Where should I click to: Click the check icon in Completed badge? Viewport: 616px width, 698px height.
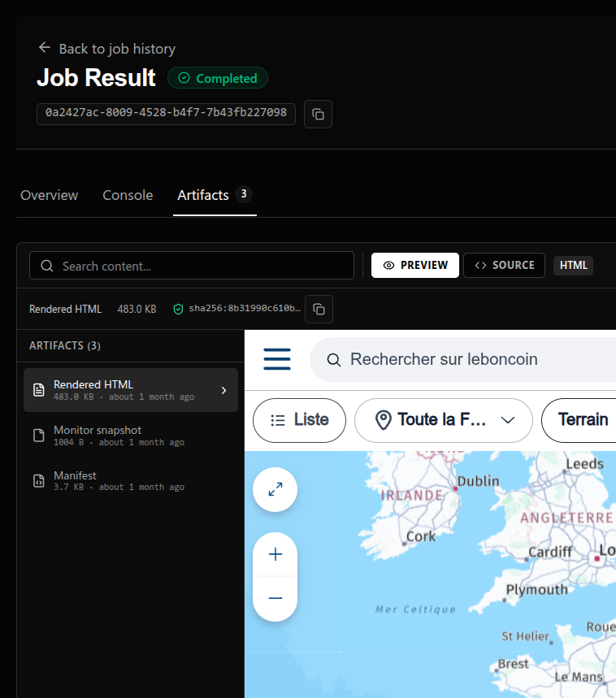tap(184, 78)
